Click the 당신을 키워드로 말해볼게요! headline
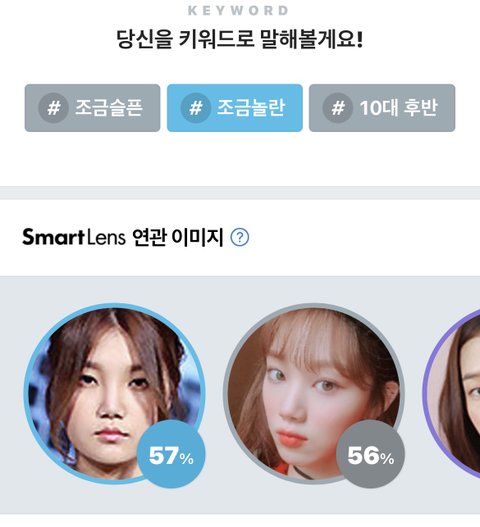 click(240, 39)
